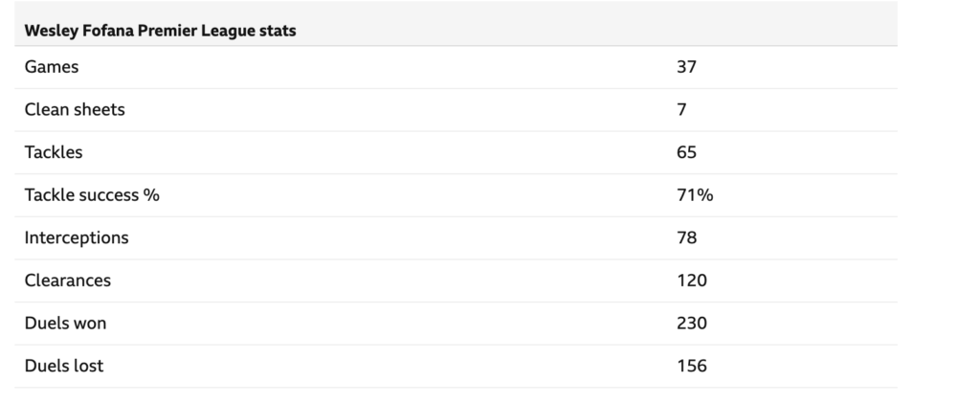
Task: Select the Duels won row label
Action: [x=65, y=323]
